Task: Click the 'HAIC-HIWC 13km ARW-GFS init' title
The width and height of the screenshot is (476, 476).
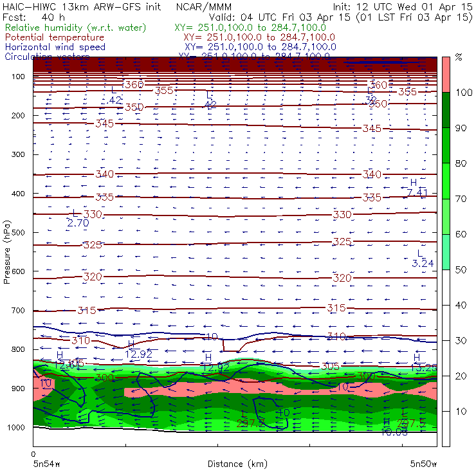Action: pos(82,6)
